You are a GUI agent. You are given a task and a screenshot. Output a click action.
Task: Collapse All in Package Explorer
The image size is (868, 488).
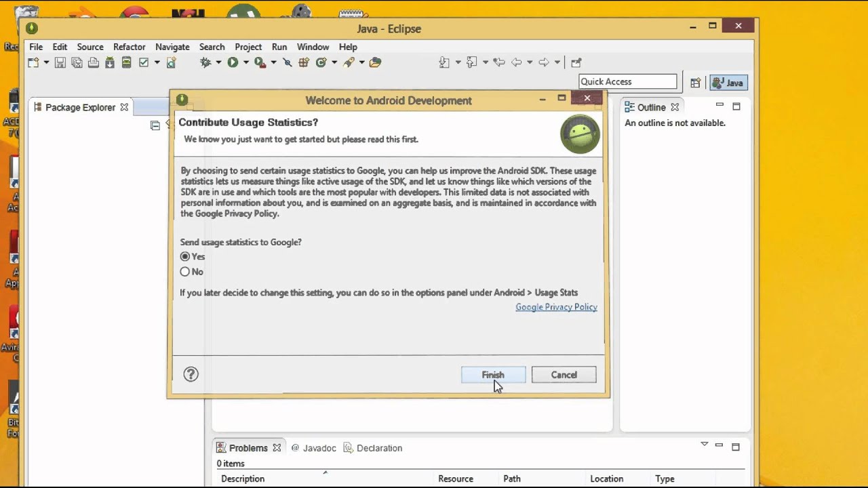point(155,125)
